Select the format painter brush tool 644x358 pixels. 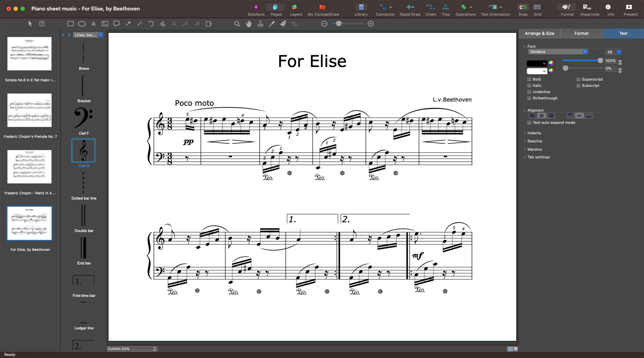pos(283,24)
